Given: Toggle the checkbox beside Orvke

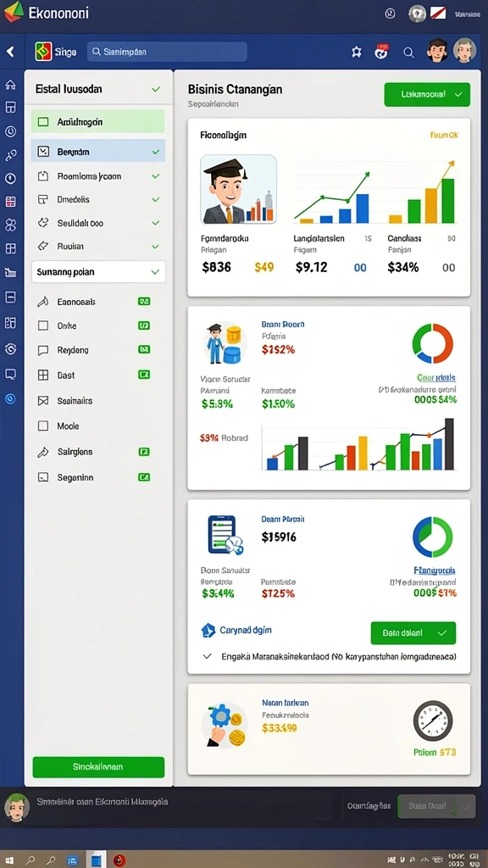Looking at the screenshot, I should 43,326.
